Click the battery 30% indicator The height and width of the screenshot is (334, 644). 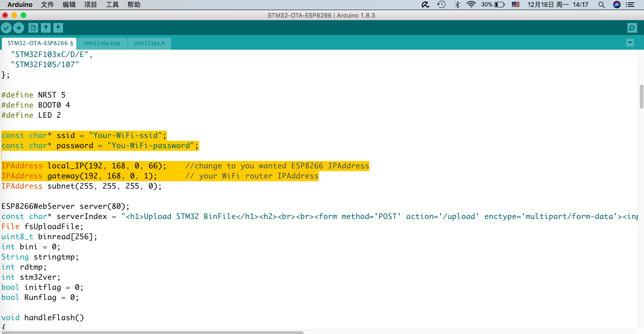493,5
